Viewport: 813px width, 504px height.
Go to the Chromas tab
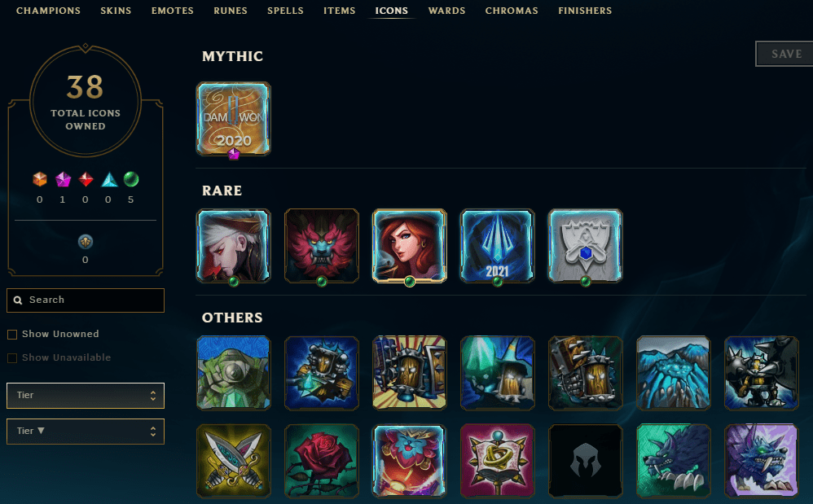[x=512, y=11]
